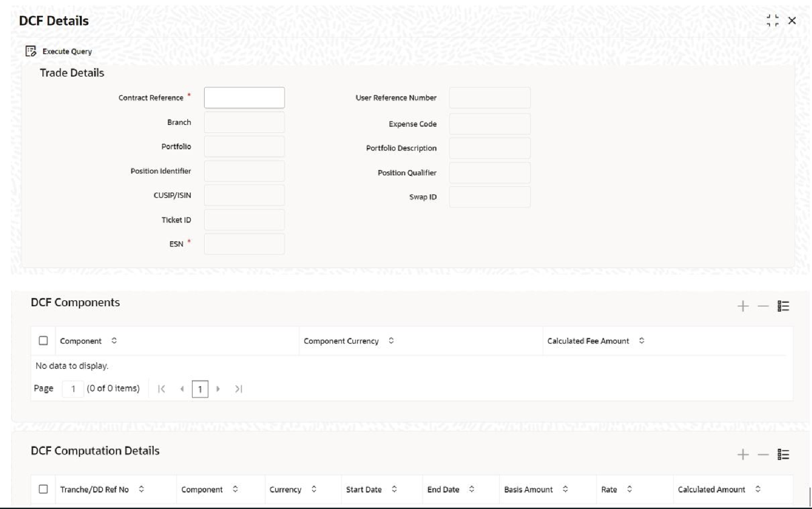Select all rows in DCF Computation Details
Viewport: 812px width, 509px height.
44,490
